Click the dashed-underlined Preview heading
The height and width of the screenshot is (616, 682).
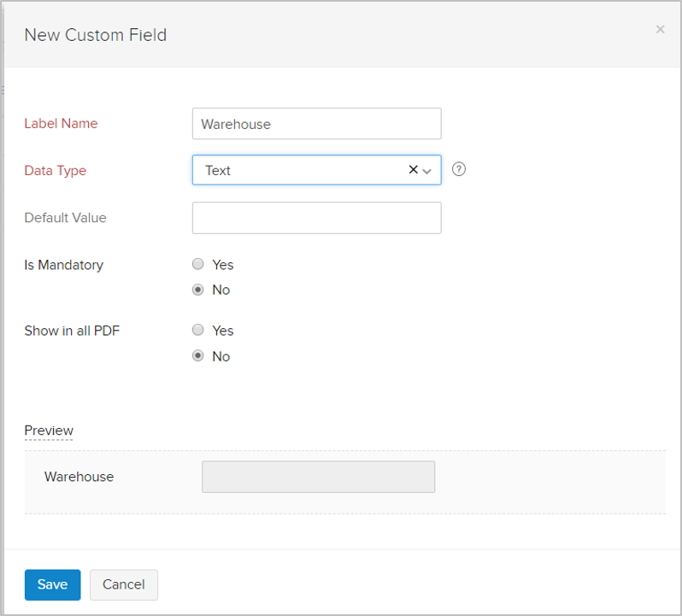click(x=49, y=431)
